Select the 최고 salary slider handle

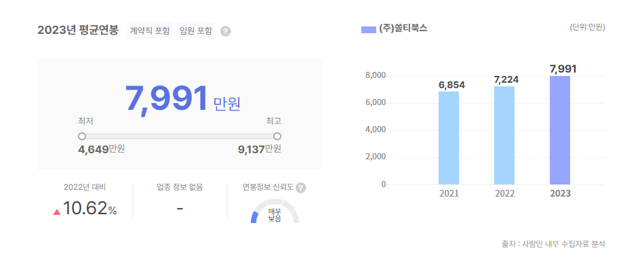point(277,136)
